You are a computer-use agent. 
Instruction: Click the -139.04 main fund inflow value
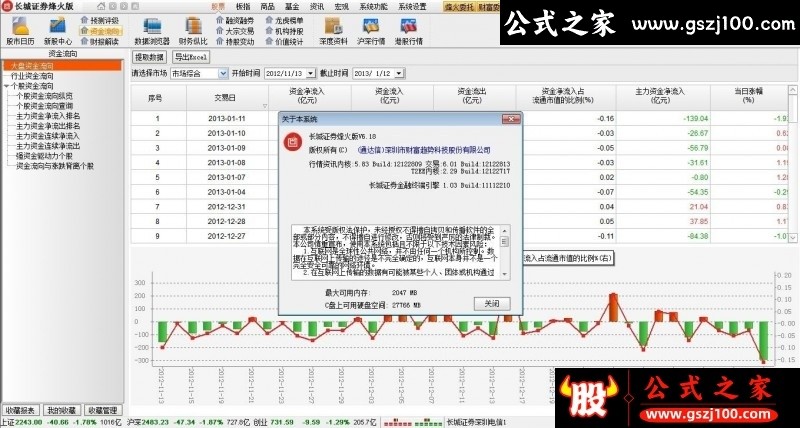point(696,118)
